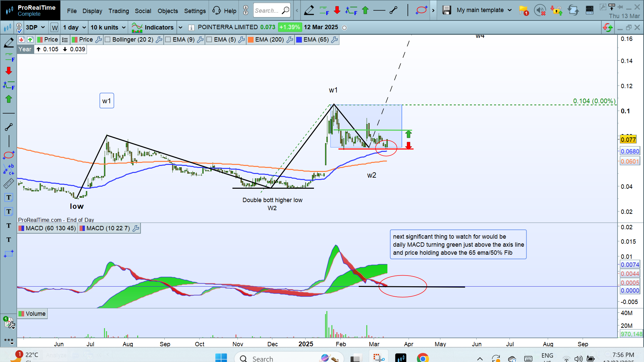Open the yellow alert flag notifications
644x362 pixels.
[524, 11]
